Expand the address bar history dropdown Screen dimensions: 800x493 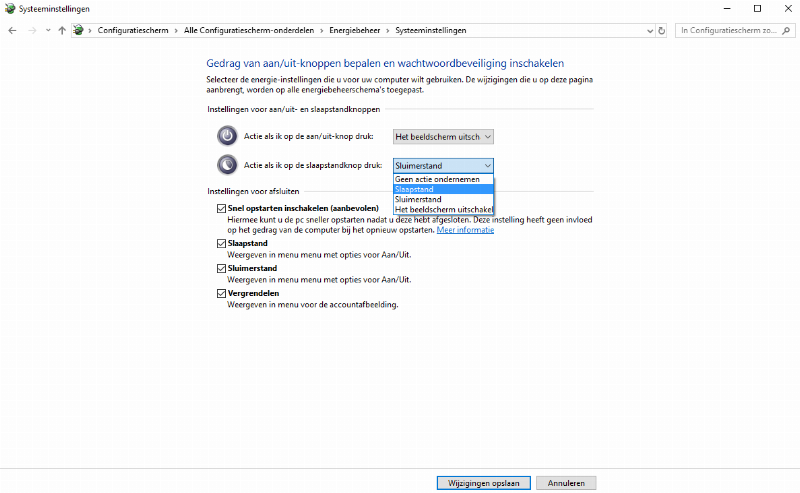tap(649, 31)
